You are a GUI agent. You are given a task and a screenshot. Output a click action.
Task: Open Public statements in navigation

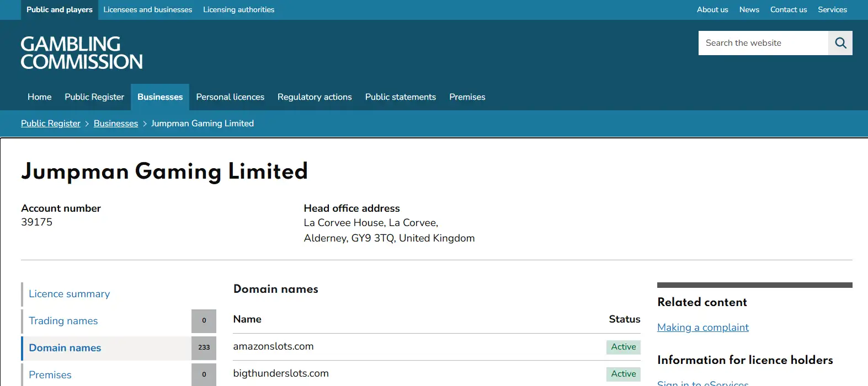(x=401, y=97)
